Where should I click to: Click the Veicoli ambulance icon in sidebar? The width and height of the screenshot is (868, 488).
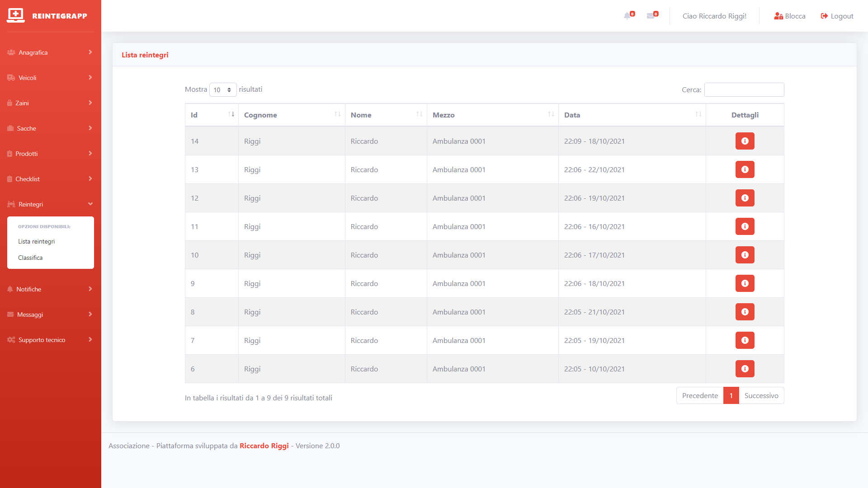(11, 78)
